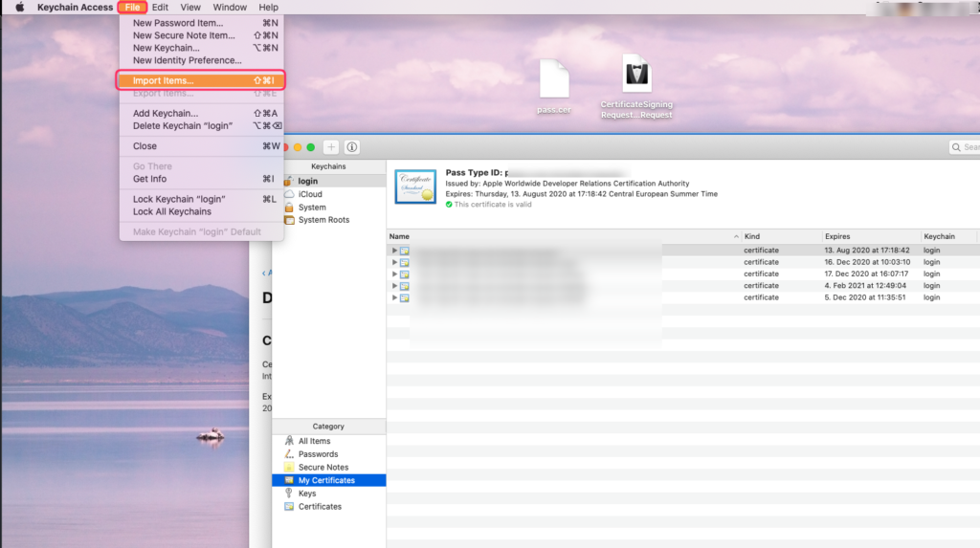Expand certificate expiring 16. Dec 2020
This screenshot has width=980, height=548.
point(394,262)
